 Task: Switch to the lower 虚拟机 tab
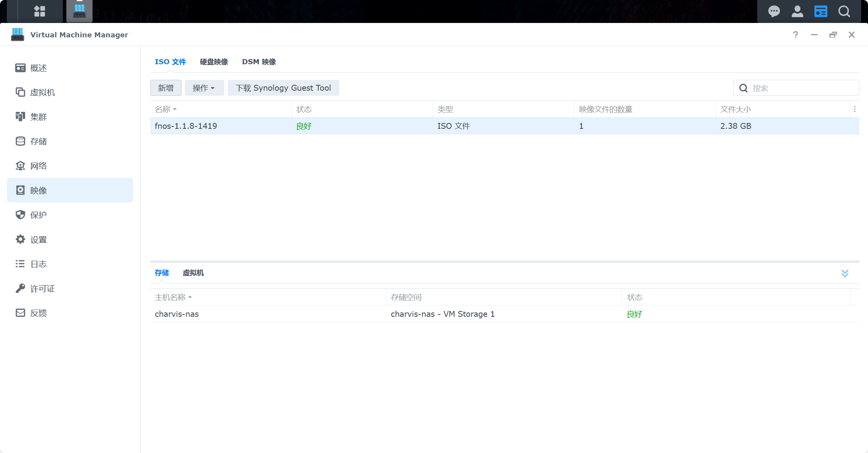(x=193, y=273)
